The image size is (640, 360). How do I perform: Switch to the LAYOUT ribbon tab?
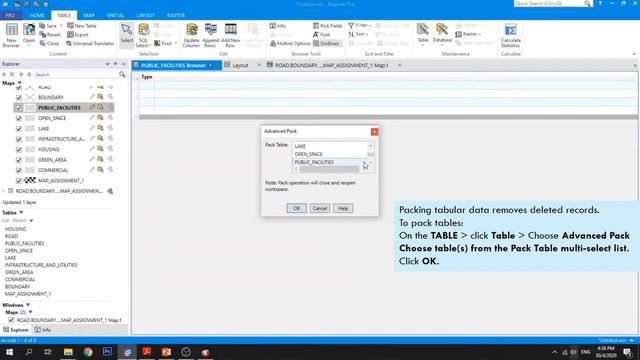coord(146,15)
